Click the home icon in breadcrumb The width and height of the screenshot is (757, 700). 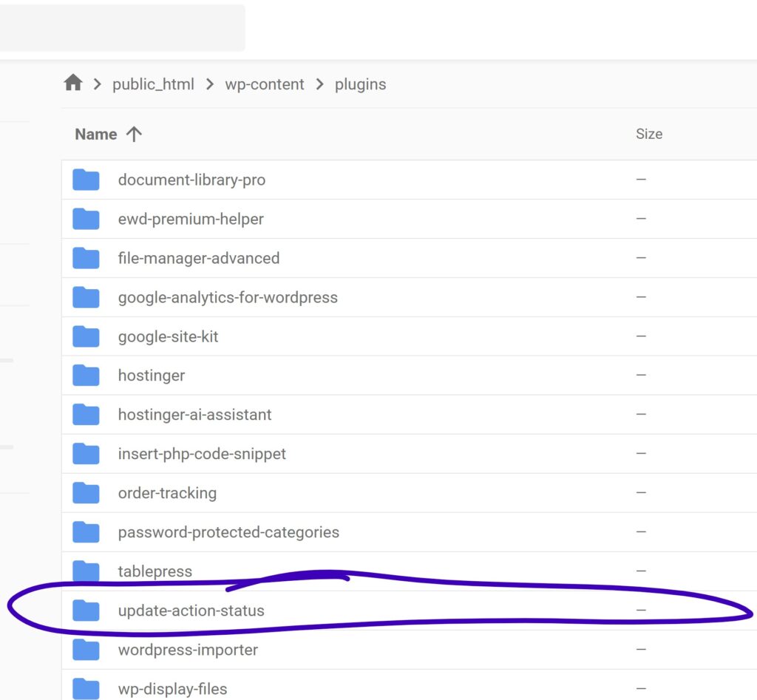(72, 83)
